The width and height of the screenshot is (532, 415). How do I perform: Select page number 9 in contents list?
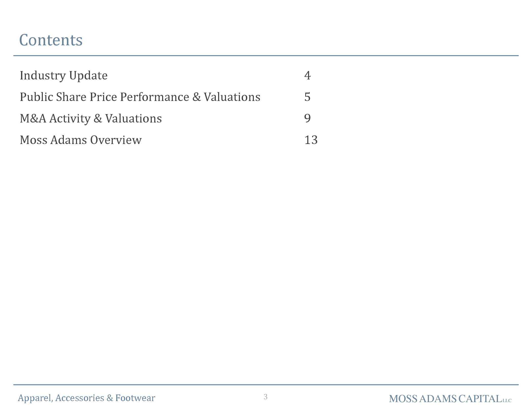(x=308, y=118)
